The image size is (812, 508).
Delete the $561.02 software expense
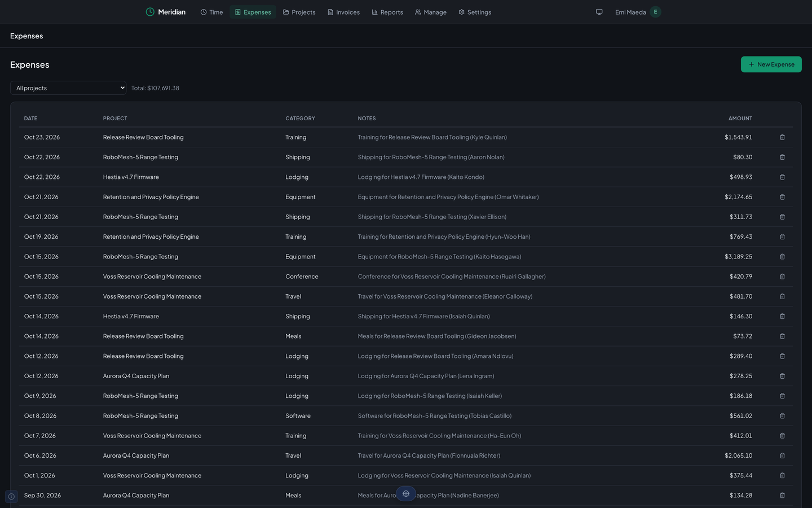tap(782, 415)
